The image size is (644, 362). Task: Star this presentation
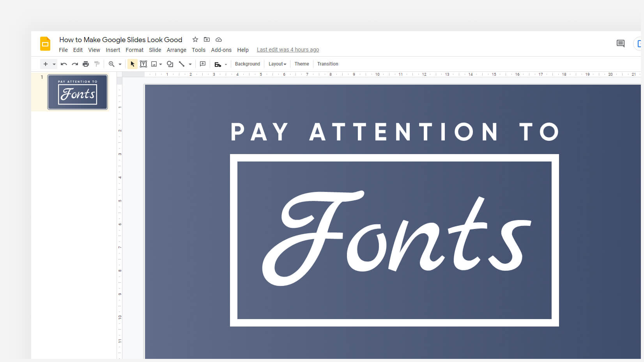point(195,39)
